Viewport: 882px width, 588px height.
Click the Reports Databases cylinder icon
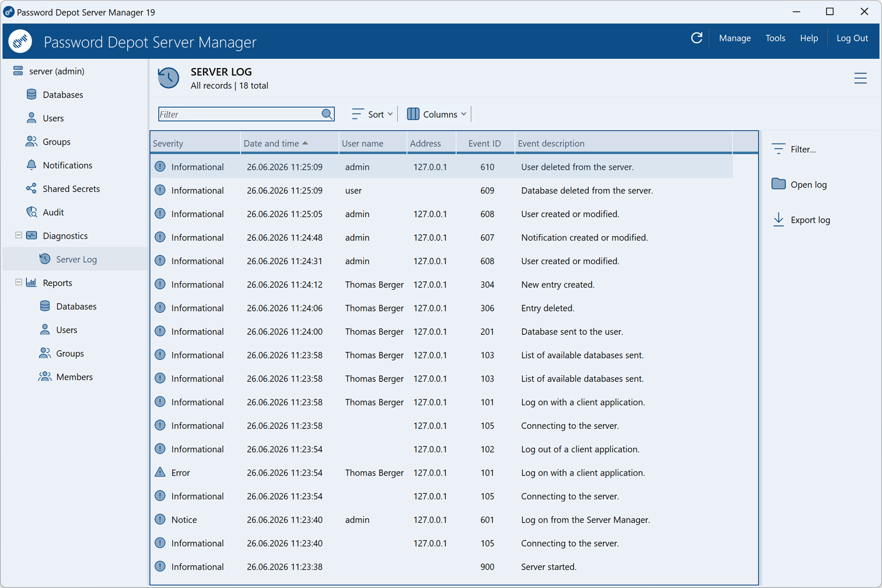click(45, 306)
